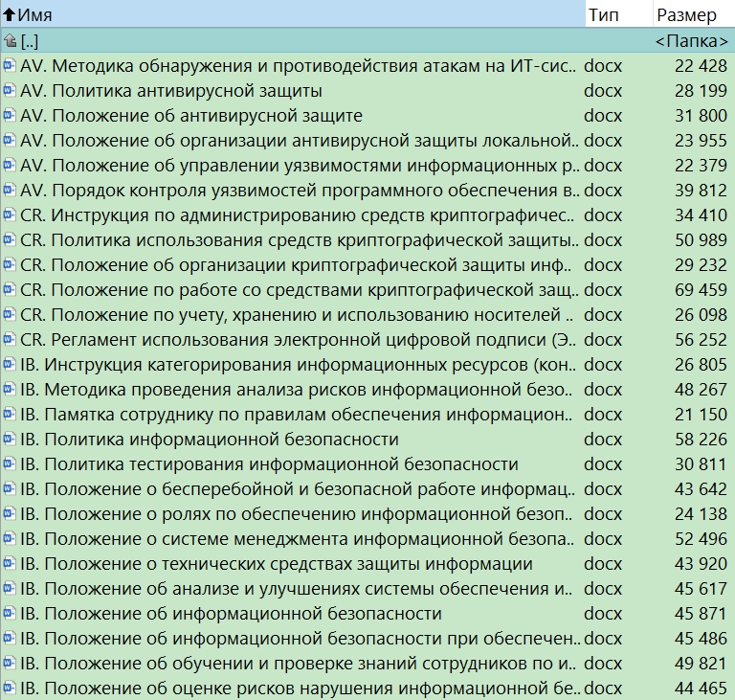
Task: Click the docx icon of IB. Инструкция категорирования
Action: (10, 364)
